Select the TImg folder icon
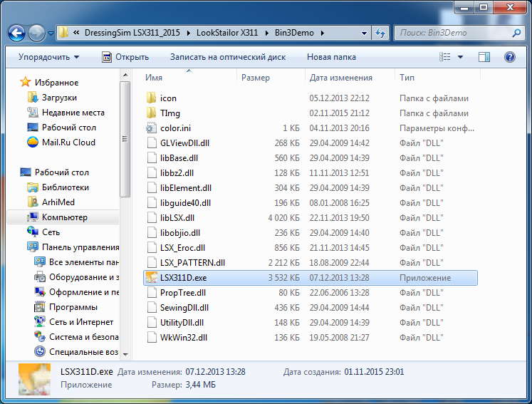This screenshot has width=532, height=404. point(151,113)
